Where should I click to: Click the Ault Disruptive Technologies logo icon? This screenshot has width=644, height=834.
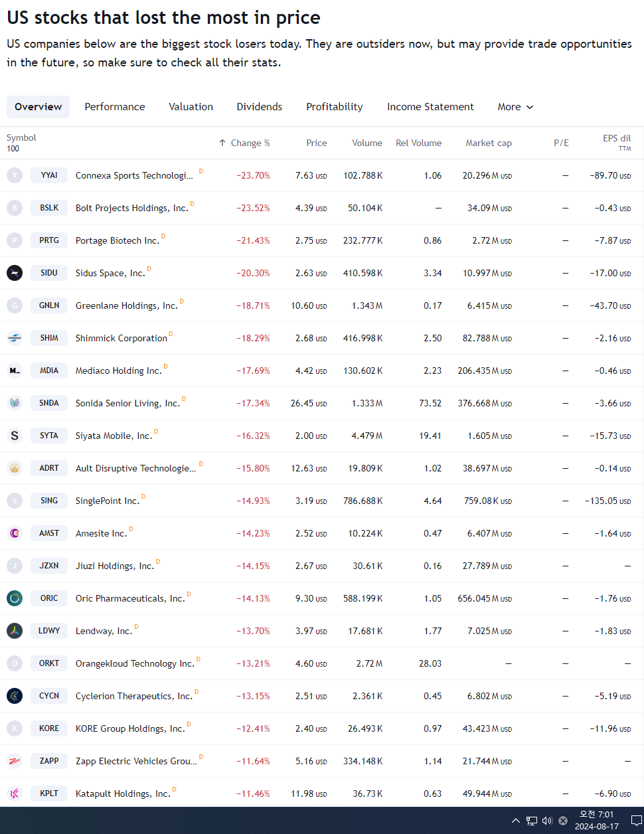coord(15,468)
